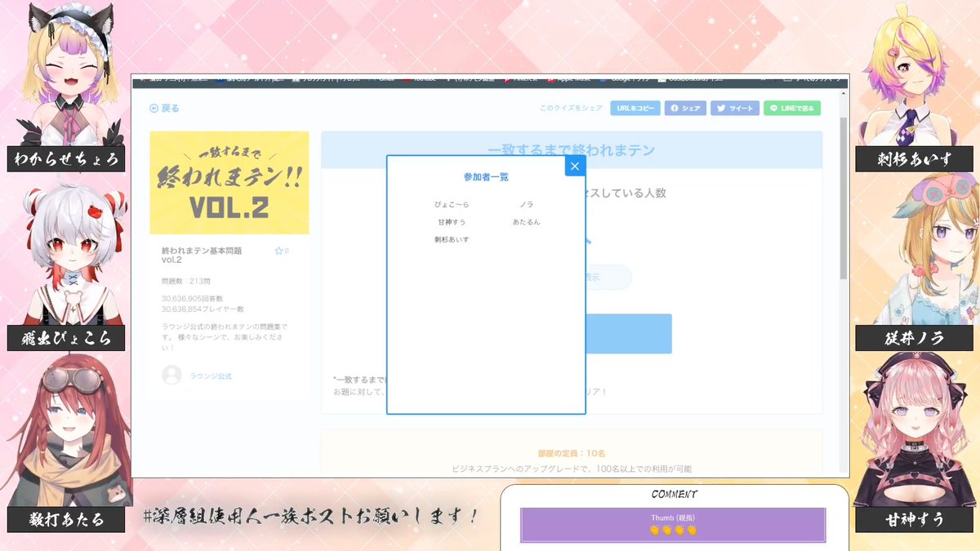The width and height of the screenshot is (980, 551).
Task: Close the 参加者一覧 popup with the X button
Action: click(x=575, y=166)
